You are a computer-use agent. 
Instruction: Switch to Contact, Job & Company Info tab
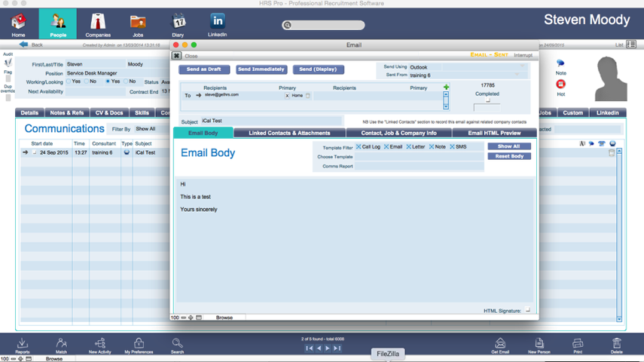[398, 133]
